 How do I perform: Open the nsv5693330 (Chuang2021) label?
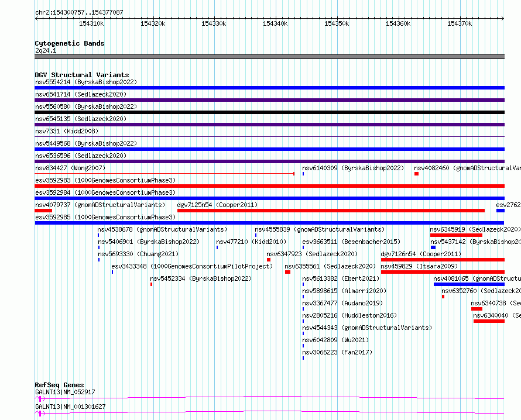(x=138, y=254)
